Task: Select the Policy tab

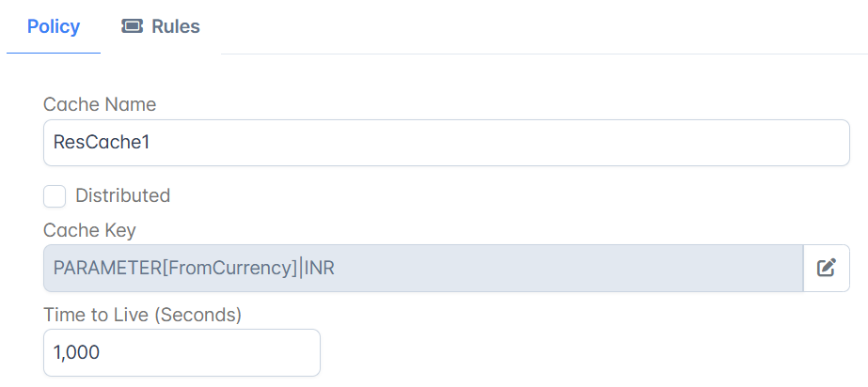Action: (x=54, y=26)
